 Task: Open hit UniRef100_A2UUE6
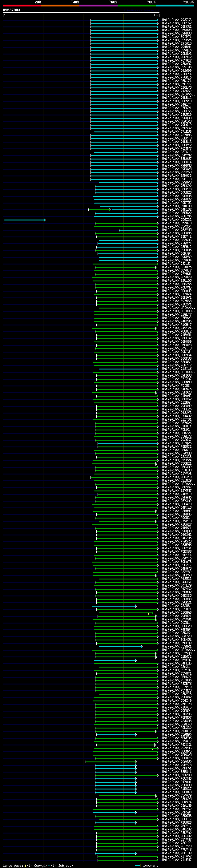point(177,822)
